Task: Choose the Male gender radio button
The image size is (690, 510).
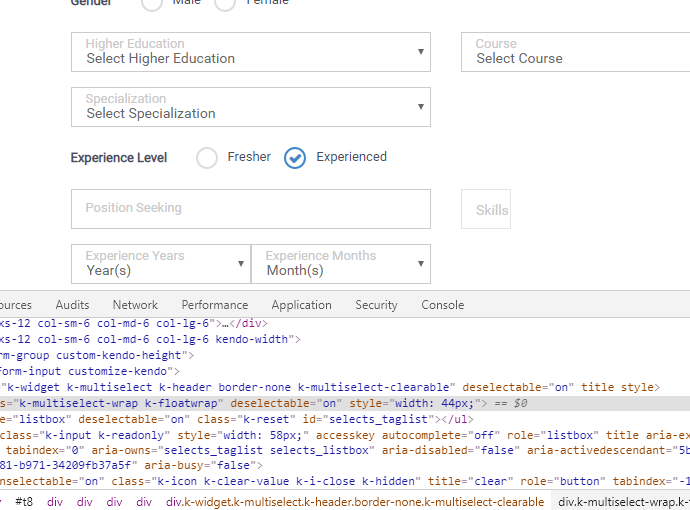Action: click(x=151, y=3)
